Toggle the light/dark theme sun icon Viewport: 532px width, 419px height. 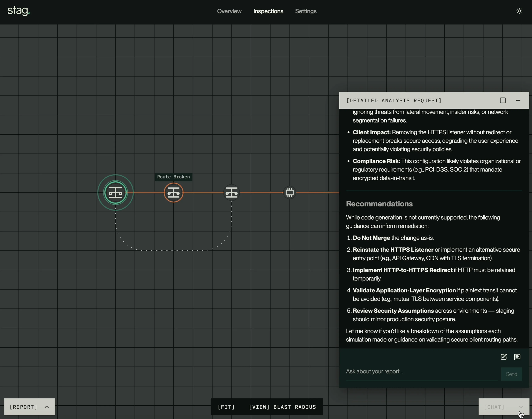519,11
